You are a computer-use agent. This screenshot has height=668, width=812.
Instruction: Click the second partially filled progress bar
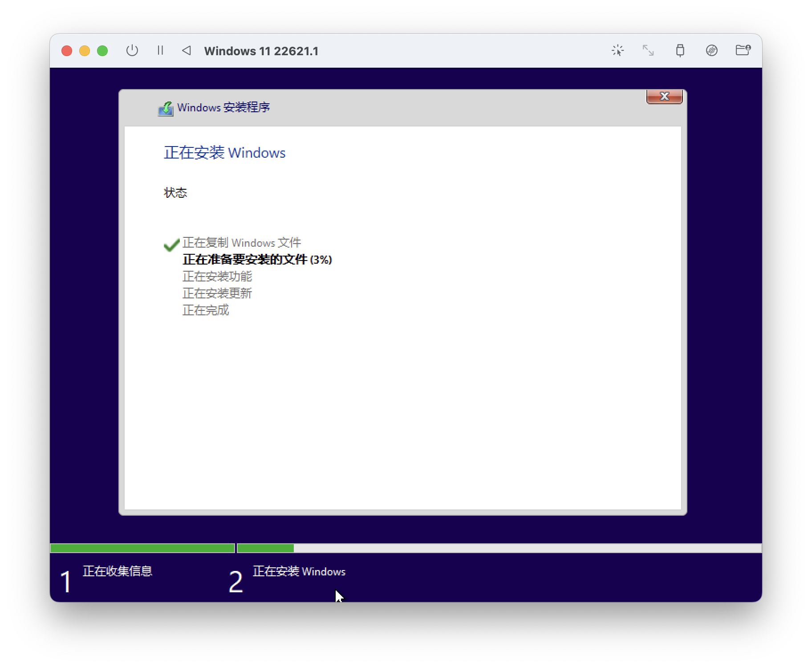click(x=499, y=548)
